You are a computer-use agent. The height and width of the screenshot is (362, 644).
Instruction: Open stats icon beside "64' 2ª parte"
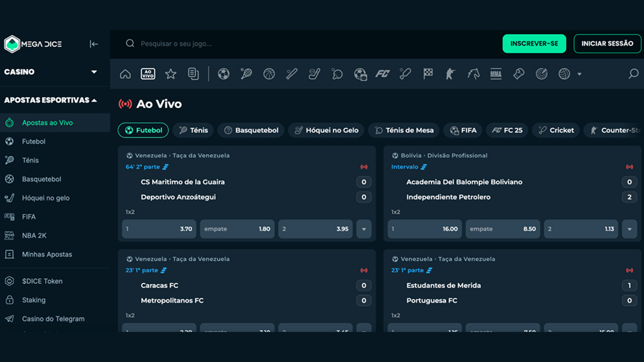166,167
